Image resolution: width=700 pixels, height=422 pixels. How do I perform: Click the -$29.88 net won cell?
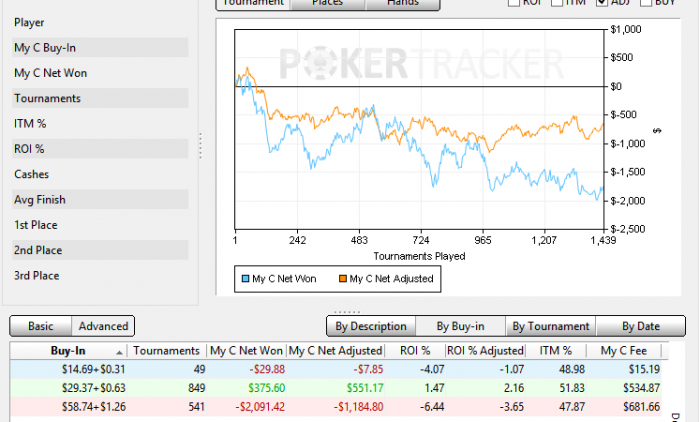pos(246,369)
